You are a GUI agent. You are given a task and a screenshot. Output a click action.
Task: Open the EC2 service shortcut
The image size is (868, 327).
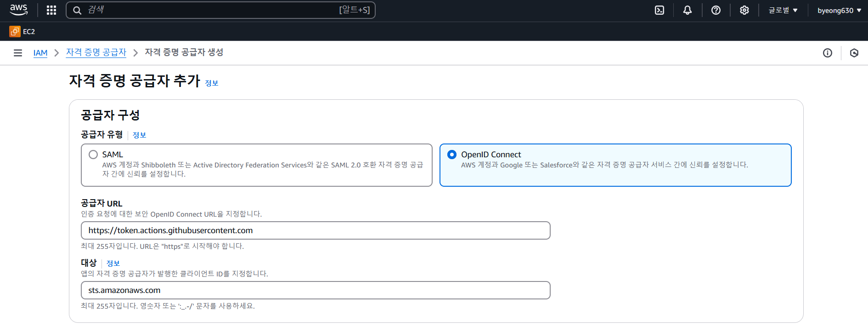point(22,31)
